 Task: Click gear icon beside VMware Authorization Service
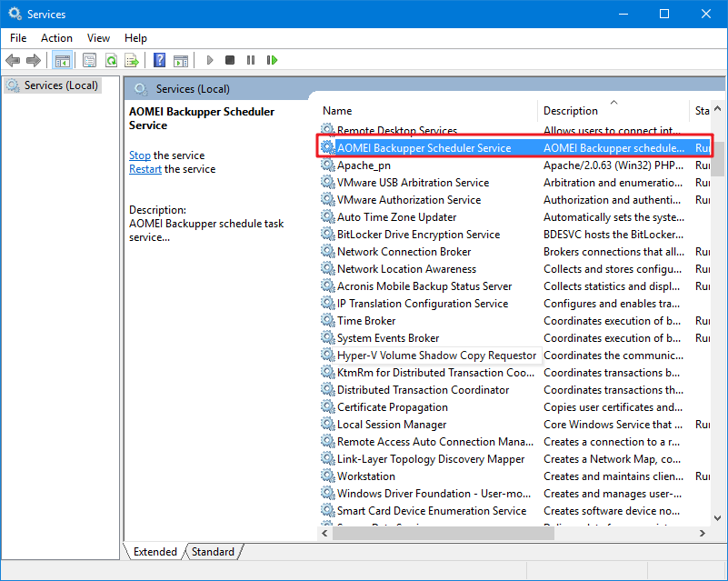[328, 200]
